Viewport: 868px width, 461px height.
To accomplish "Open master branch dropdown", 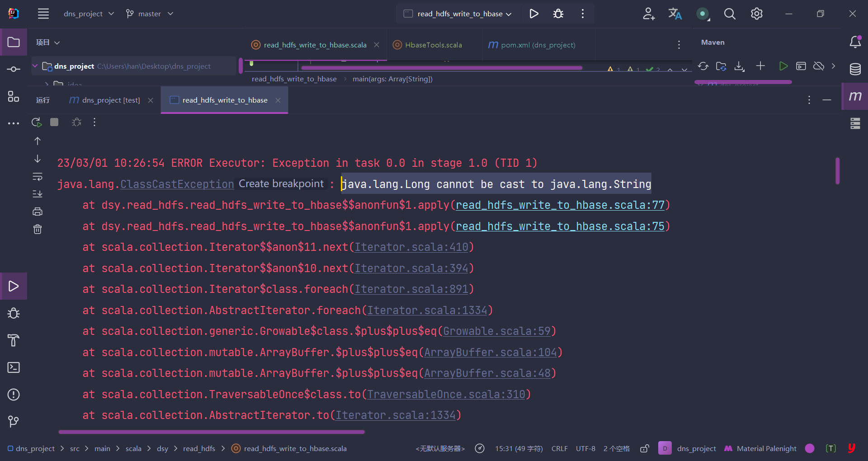I will pyautogui.click(x=149, y=14).
